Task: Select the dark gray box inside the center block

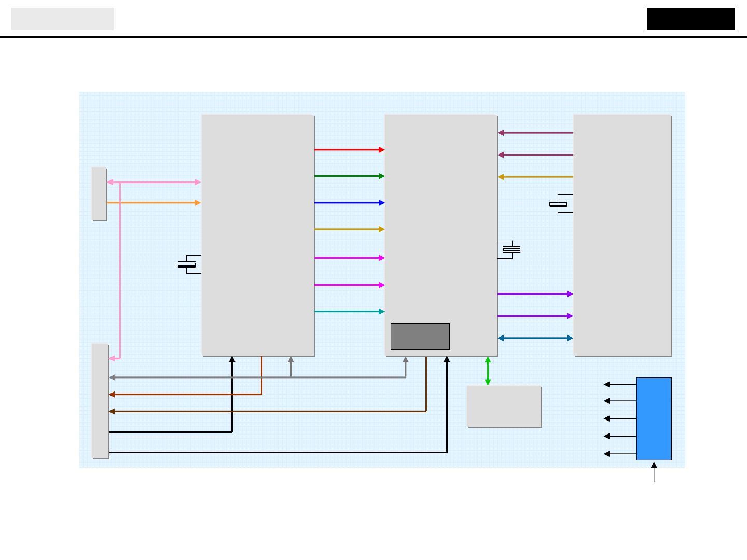Action: (420, 337)
